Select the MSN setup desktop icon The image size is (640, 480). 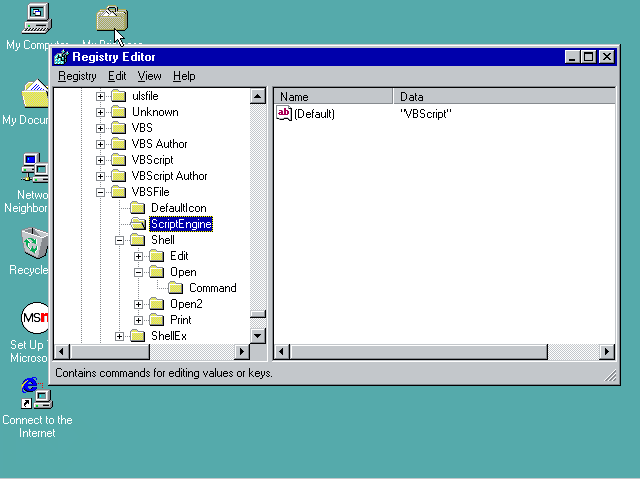pos(35,318)
